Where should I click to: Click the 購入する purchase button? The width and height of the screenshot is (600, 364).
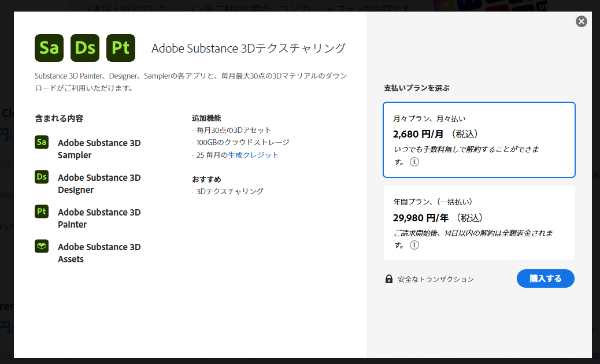545,278
